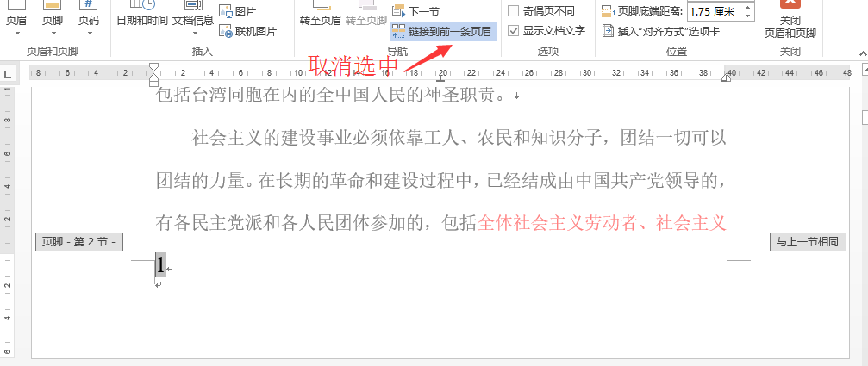Click the page number 1 in footer

[x=160, y=265]
